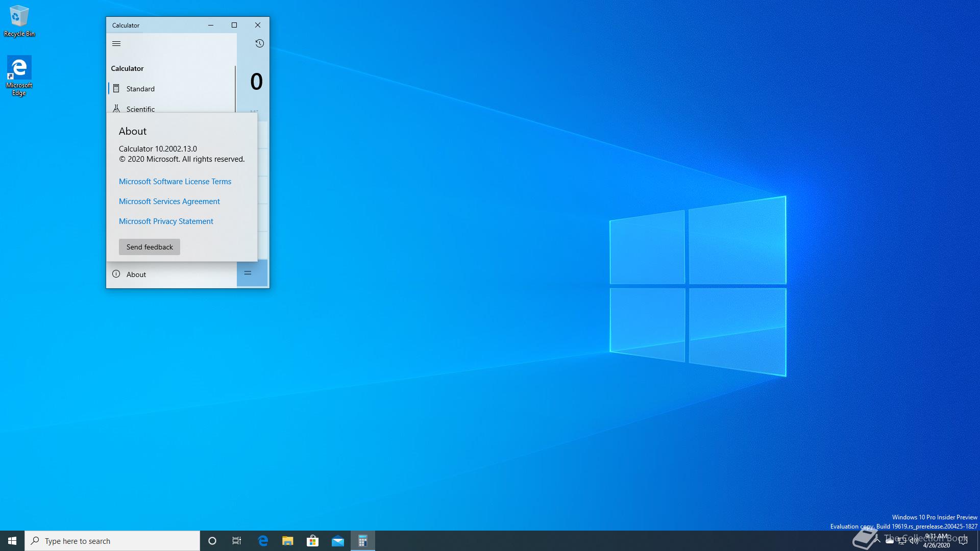Maximize the Calculator window
The image size is (980, 551).
click(234, 25)
